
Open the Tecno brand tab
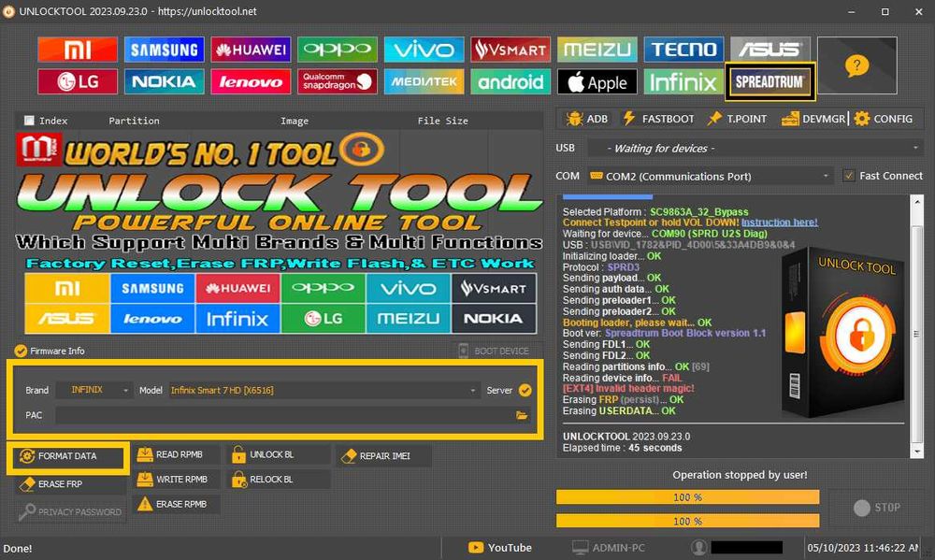click(683, 50)
